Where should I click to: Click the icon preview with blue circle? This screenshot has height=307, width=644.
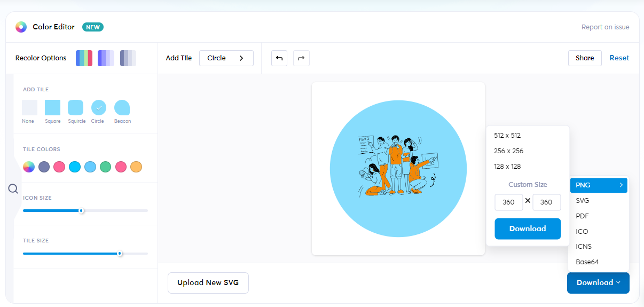click(398, 169)
